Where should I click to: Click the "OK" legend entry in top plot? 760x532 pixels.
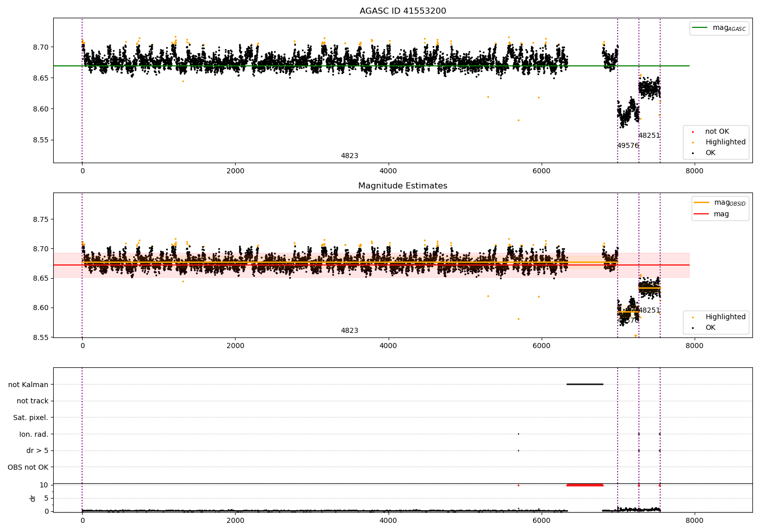click(710, 153)
